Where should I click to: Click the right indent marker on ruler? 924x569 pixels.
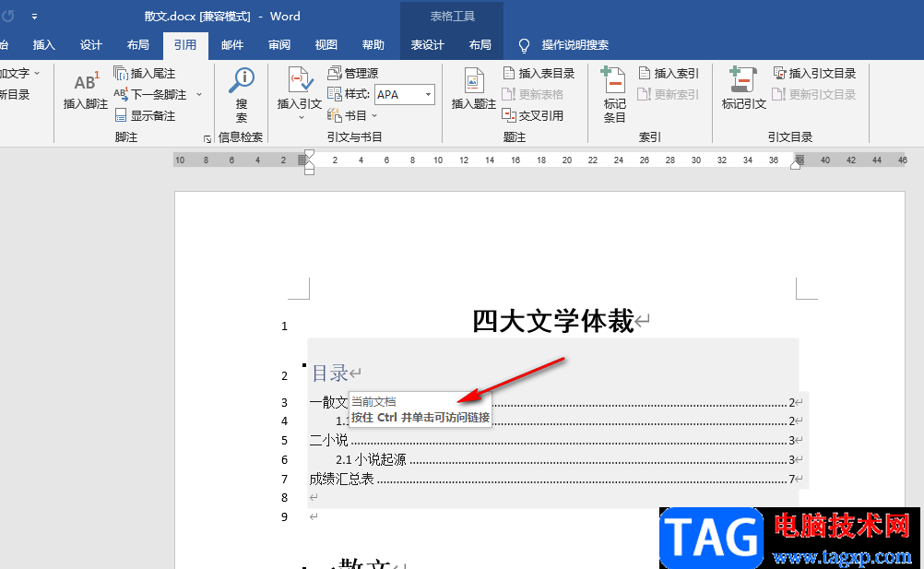(795, 165)
